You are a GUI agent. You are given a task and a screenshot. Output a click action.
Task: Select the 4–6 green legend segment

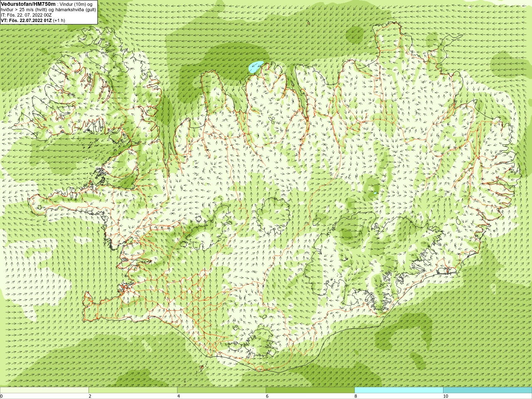(x=222, y=390)
